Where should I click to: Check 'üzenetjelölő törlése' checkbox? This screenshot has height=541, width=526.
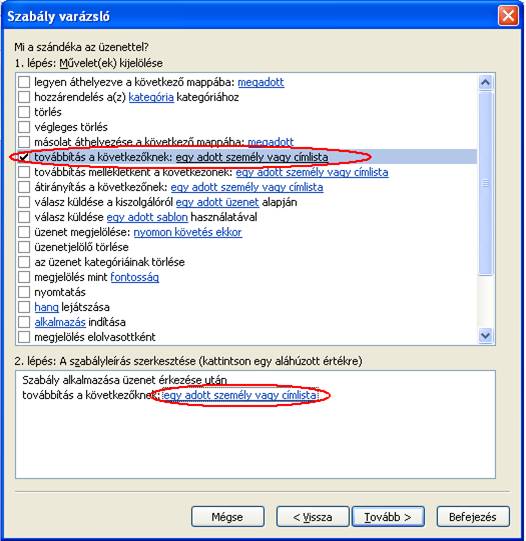coord(24,247)
